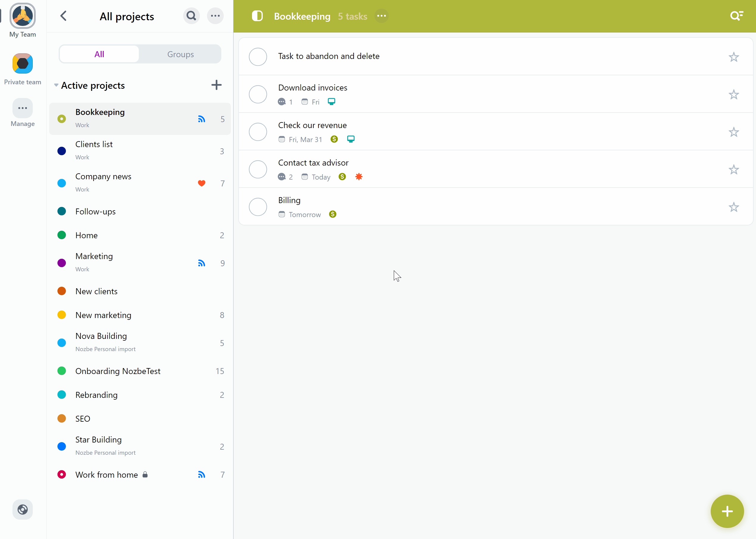
Task: Click the lock icon on Work from home
Action: click(145, 475)
